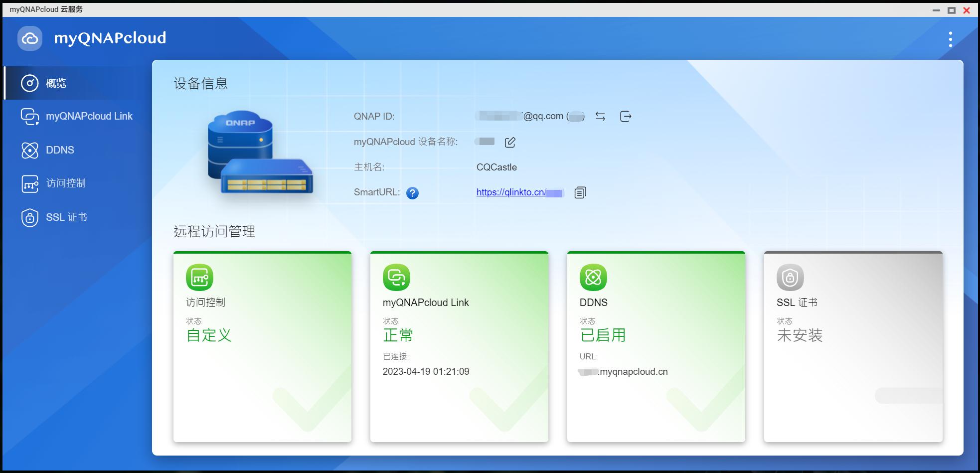This screenshot has width=980, height=473.
Task: Click the myQNAPcloud cloud logo in the header
Action: tap(30, 38)
